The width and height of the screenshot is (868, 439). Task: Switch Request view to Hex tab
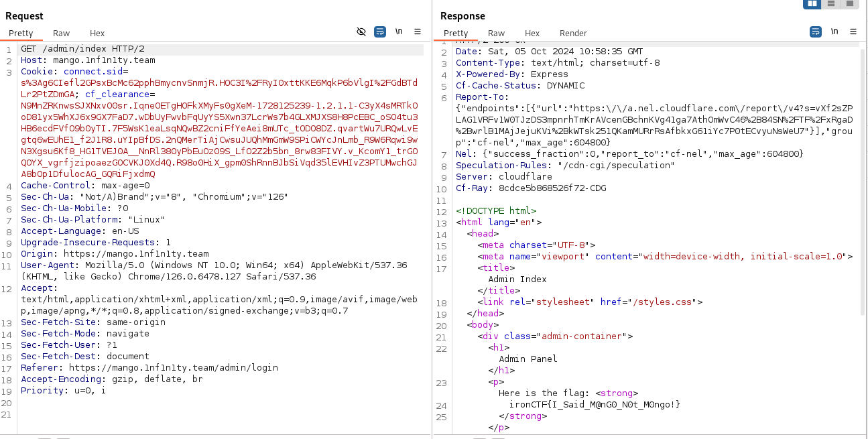[97, 33]
